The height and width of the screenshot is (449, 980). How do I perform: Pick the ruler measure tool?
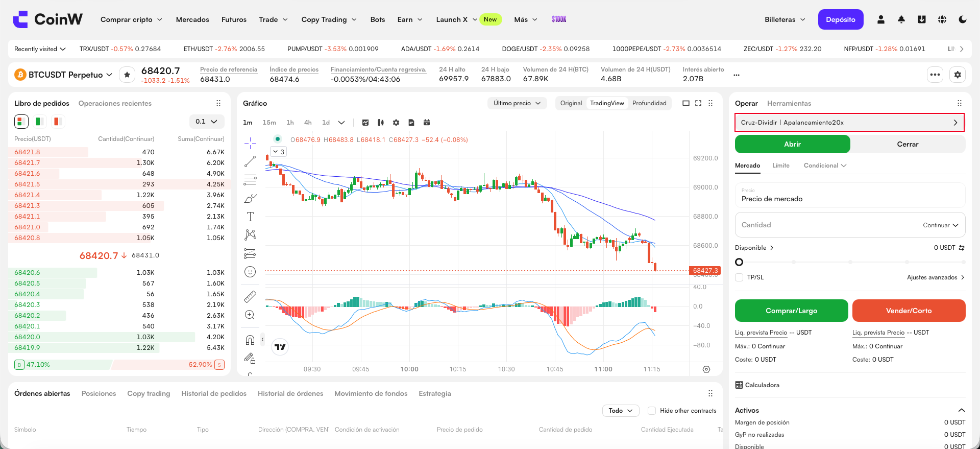(x=250, y=296)
